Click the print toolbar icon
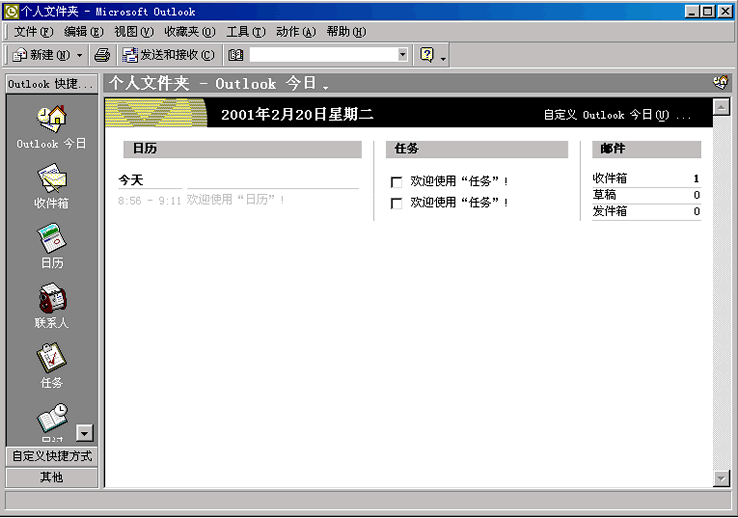The width and height of the screenshot is (738, 518). pyautogui.click(x=102, y=55)
